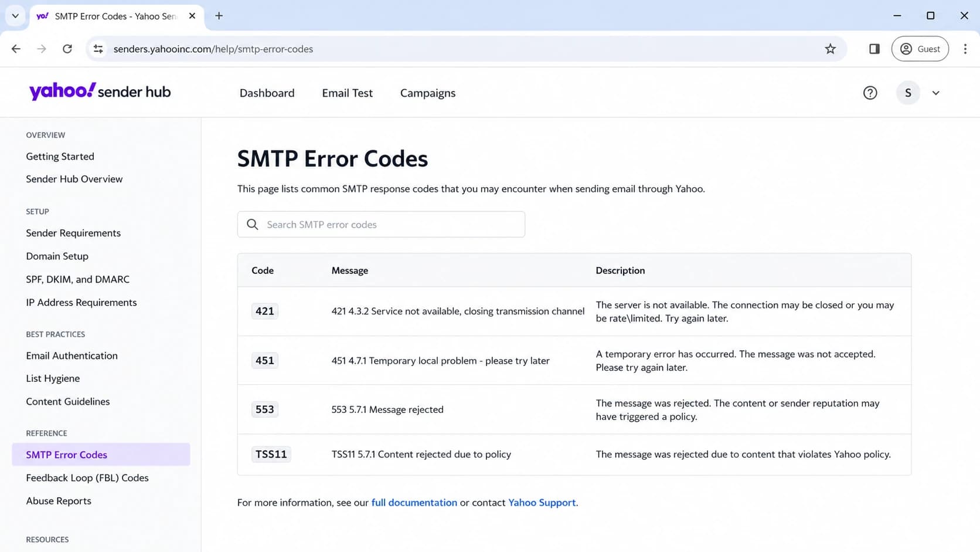
Task: Close the SMTP Error Codes tab
Action: tap(192, 16)
